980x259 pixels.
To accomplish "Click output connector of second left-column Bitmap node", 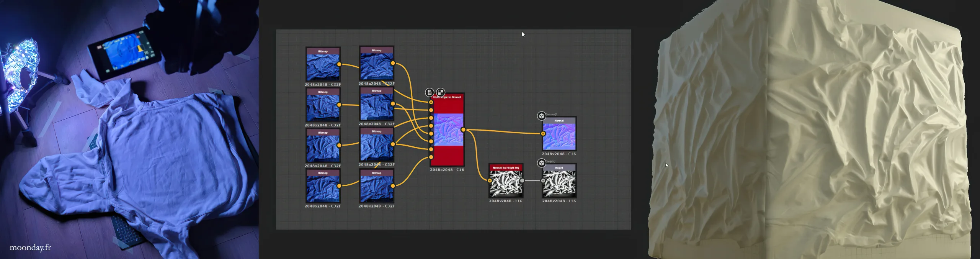I will click(x=339, y=105).
